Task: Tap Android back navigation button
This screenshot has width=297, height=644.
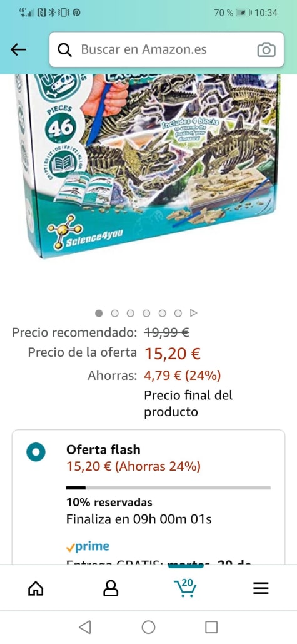Action: [85, 627]
